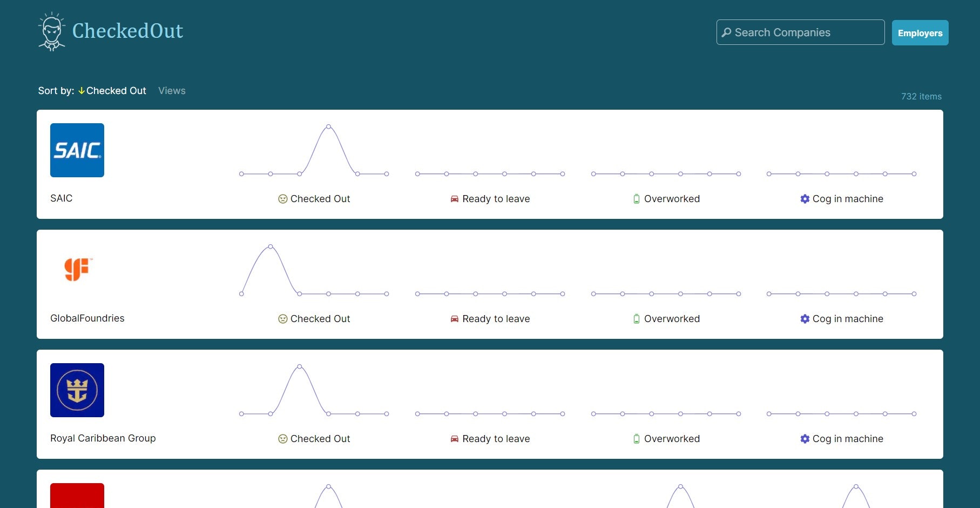This screenshot has height=508, width=980.
Task: Open the Royal Caribbean Group logo
Action: (77, 390)
